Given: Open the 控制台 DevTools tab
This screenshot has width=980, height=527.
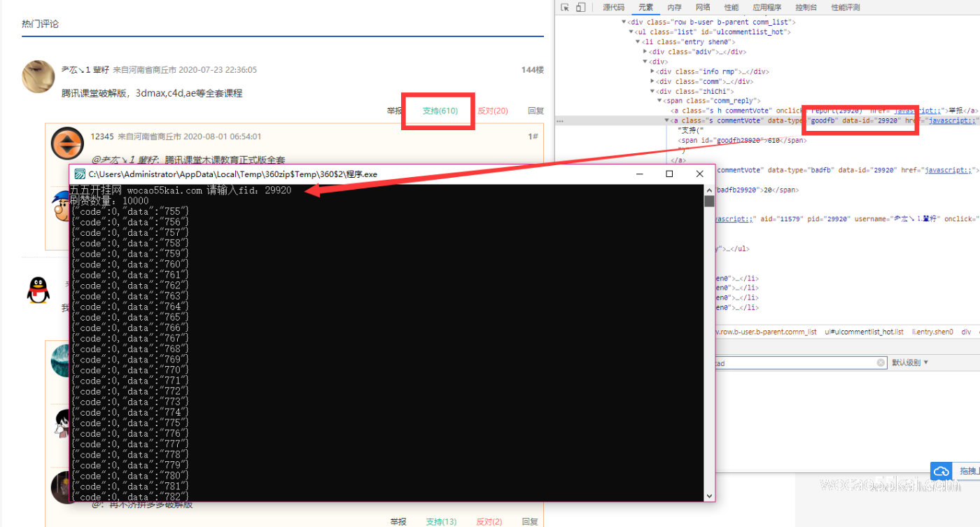Looking at the screenshot, I should point(805,7).
